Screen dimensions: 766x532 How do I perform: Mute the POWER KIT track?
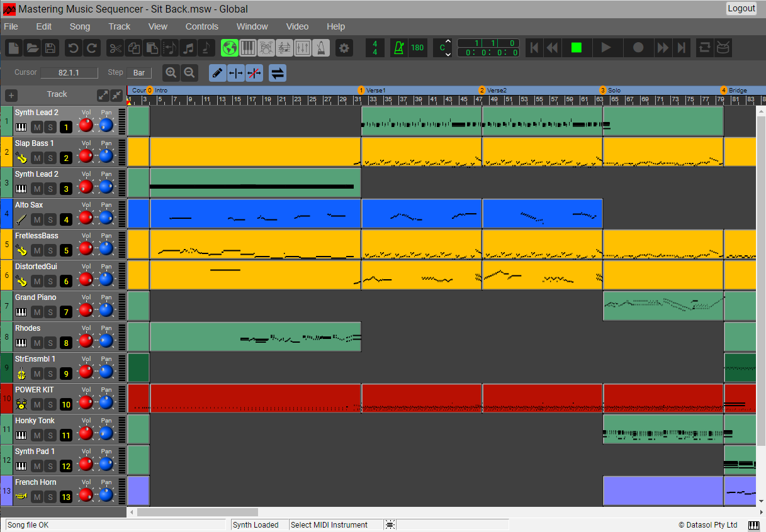coord(37,404)
